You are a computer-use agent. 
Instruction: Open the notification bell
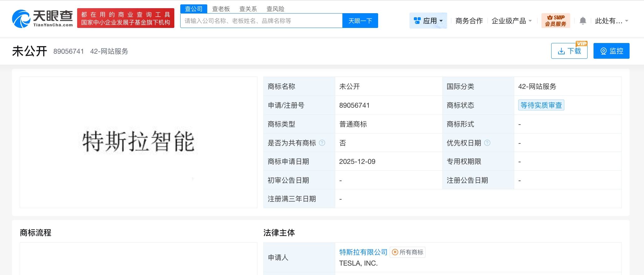click(x=583, y=21)
